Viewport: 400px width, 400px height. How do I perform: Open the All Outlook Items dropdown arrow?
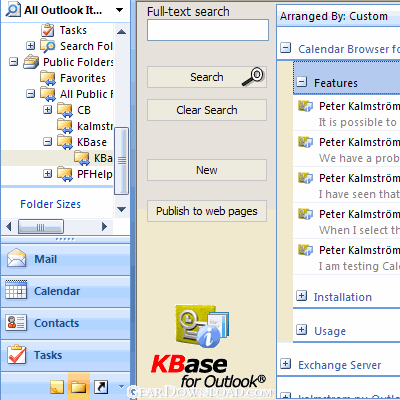point(119,10)
